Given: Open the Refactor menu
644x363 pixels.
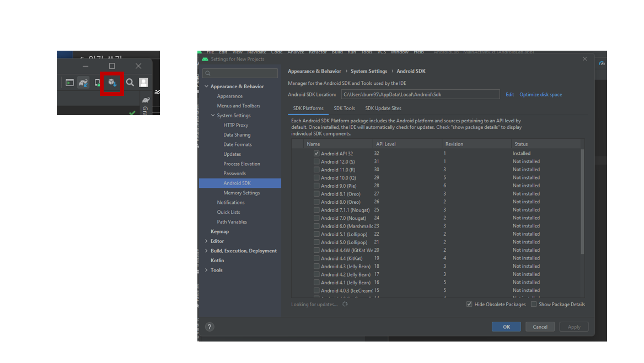Looking at the screenshot, I should [x=318, y=52].
